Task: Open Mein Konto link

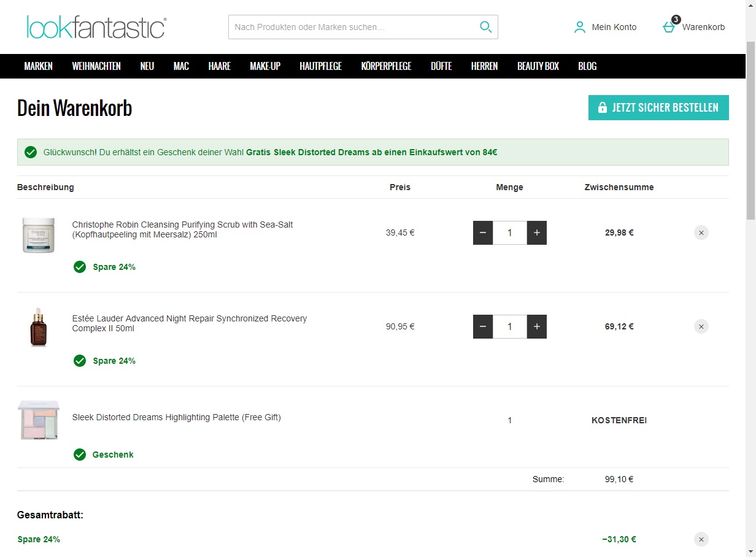Action: (614, 27)
